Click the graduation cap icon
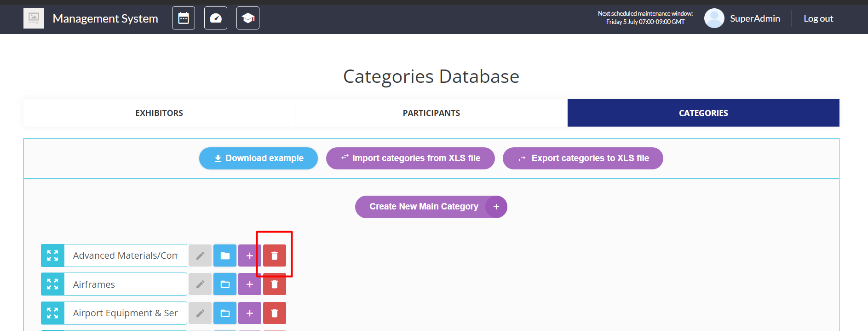868x331 pixels. (248, 18)
